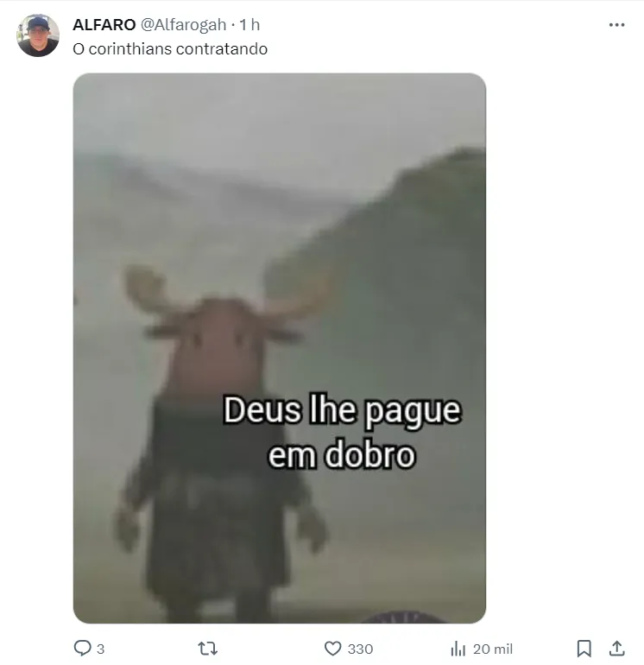Click the views bar chart icon
The image size is (644, 665).
[x=458, y=649]
